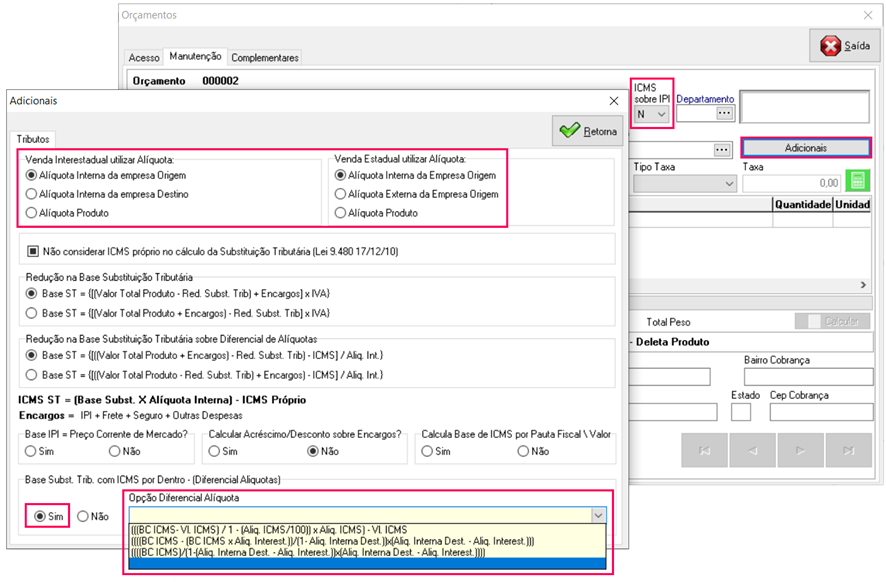Click the green calculator icon beside Taxa
886x582 pixels.
(x=856, y=182)
